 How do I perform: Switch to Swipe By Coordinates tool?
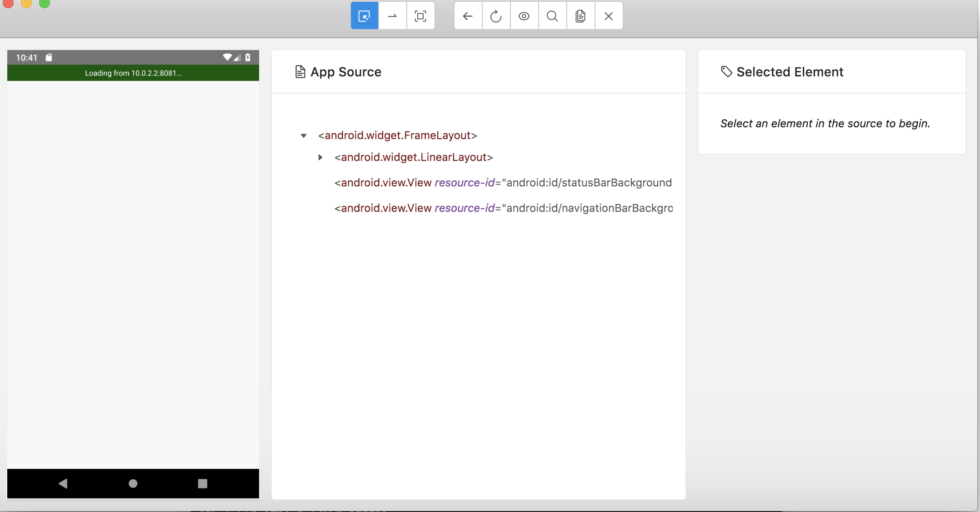click(392, 16)
